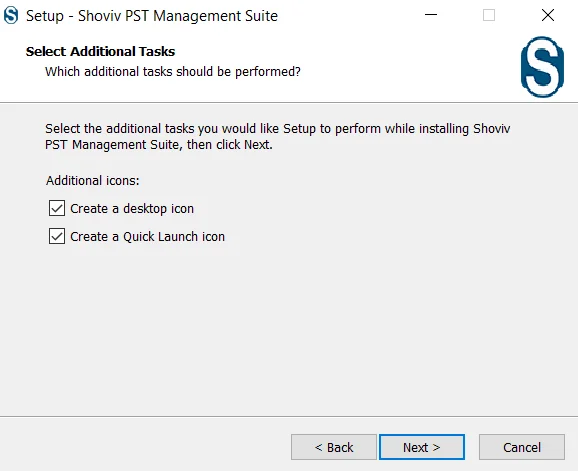Proceed with the Next button
Viewport: 578px width, 471px height.
pos(422,447)
